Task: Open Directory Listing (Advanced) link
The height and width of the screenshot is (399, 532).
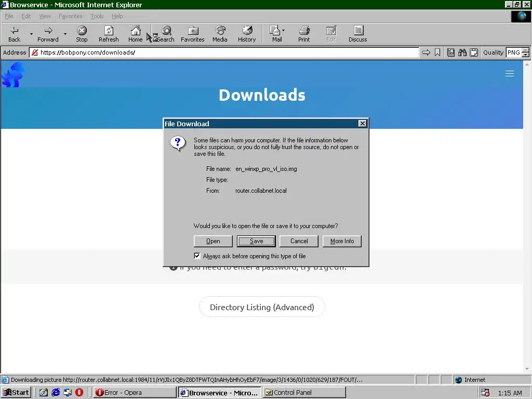Action: (x=262, y=307)
